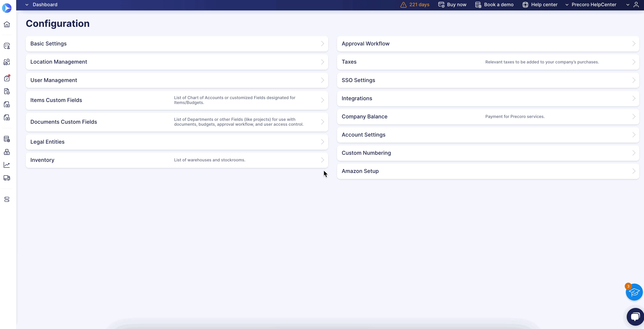Open the document-with-checkmark sidebar icon
The width and height of the screenshot is (644, 329).
coord(7,91)
